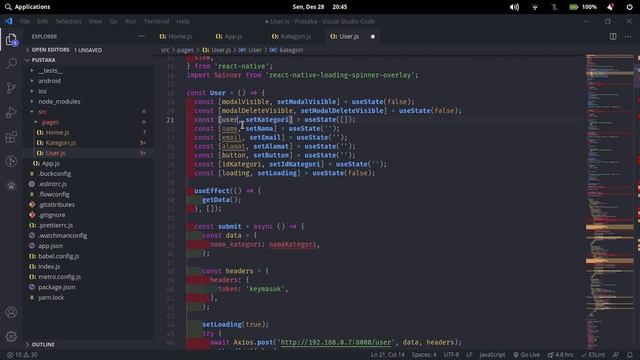Open the Search view in activity bar
The width and height of the screenshot is (640, 360).
point(11,63)
